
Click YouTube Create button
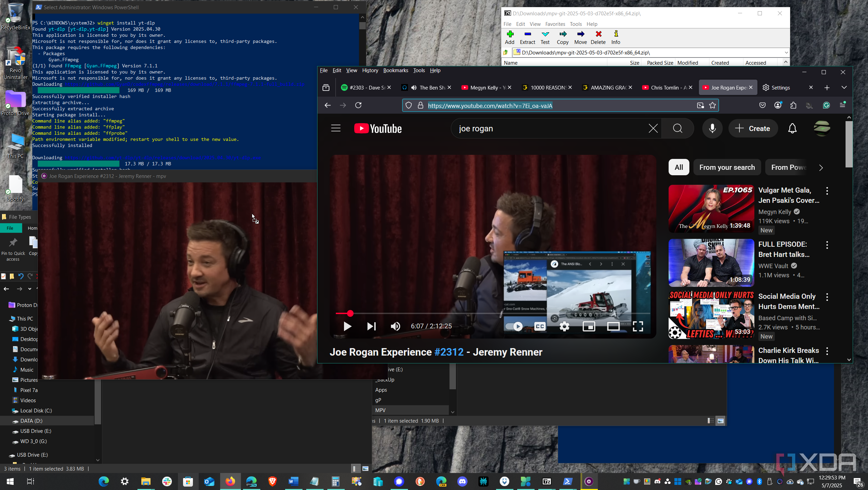pos(753,128)
